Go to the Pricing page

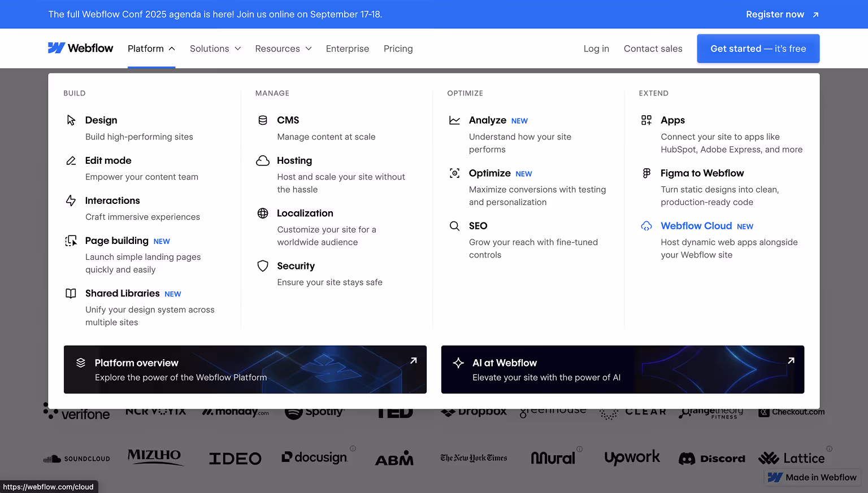click(x=398, y=49)
